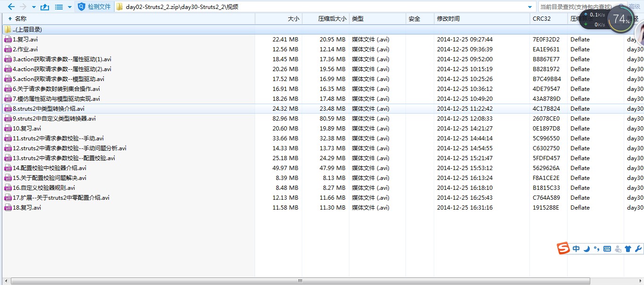Click file icon of 9.struts2中自定义类型转换器.avi
The width and height of the screenshot is (644, 285).
tap(8, 118)
